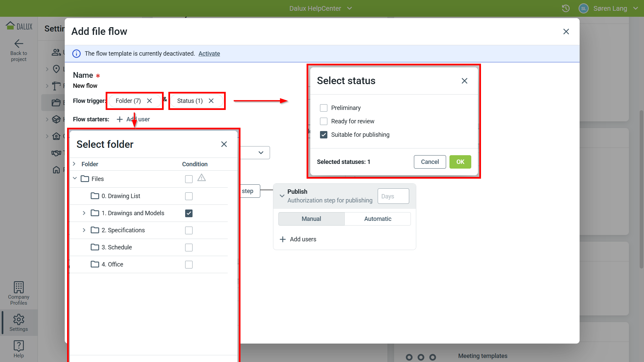Click the page vertical scrollbar
The height and width of the screenshot is (362, 644).
pos(641,189)
